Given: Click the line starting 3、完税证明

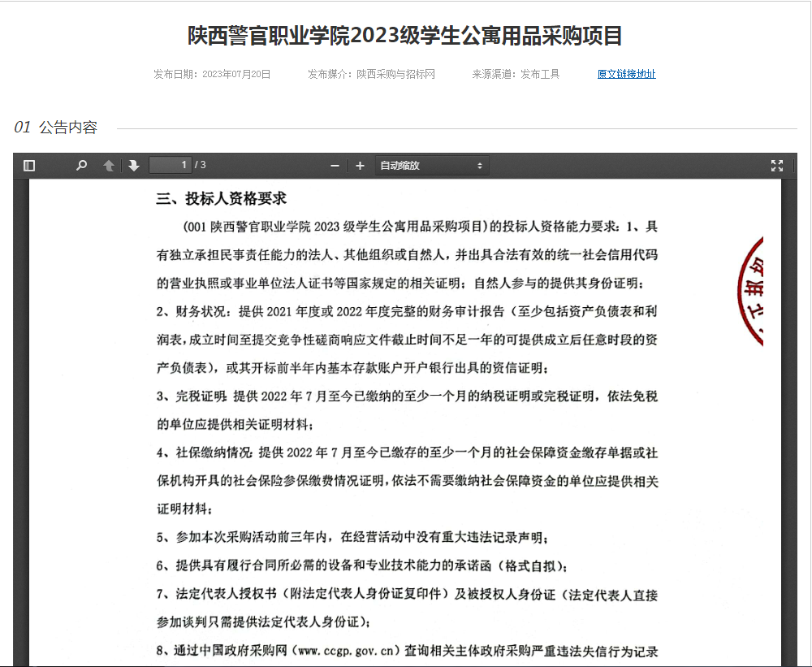Looking at the screenshot, I should pos(407,396).
